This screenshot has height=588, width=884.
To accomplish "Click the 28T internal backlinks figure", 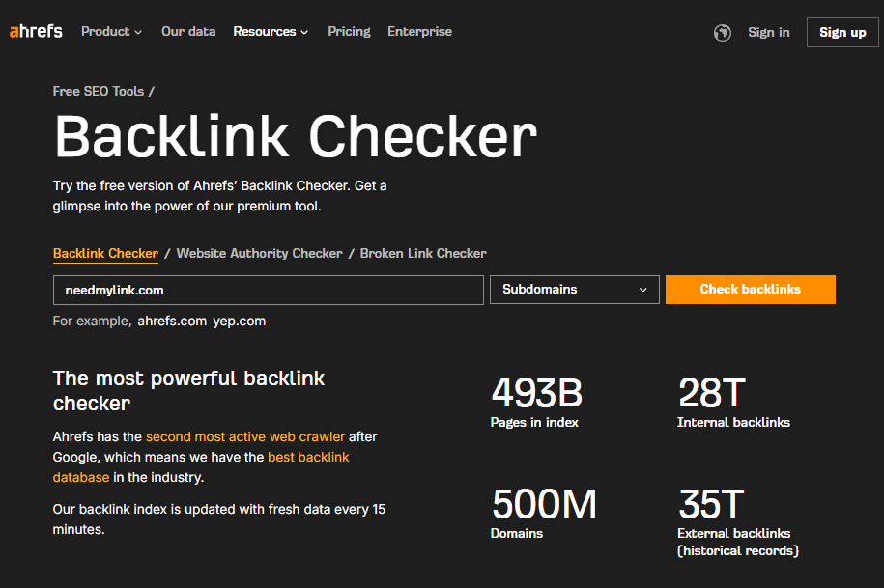I will 711,393.
